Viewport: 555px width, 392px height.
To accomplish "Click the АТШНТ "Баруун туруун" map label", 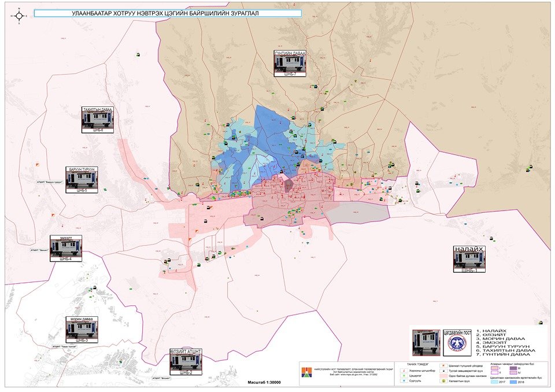I will tap(49, 182).
